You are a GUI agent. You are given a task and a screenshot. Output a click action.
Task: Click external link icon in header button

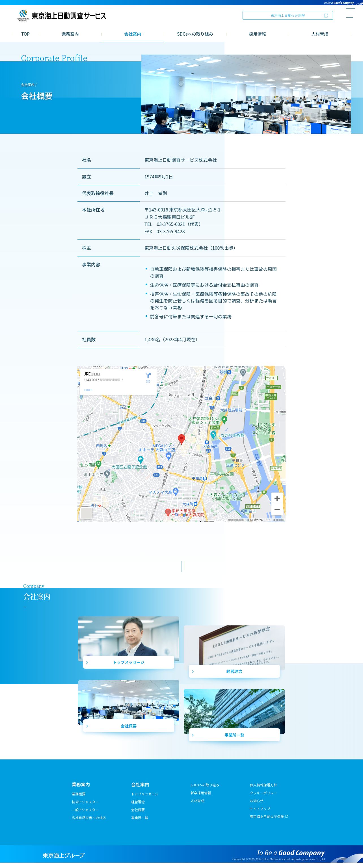[326, 16]
